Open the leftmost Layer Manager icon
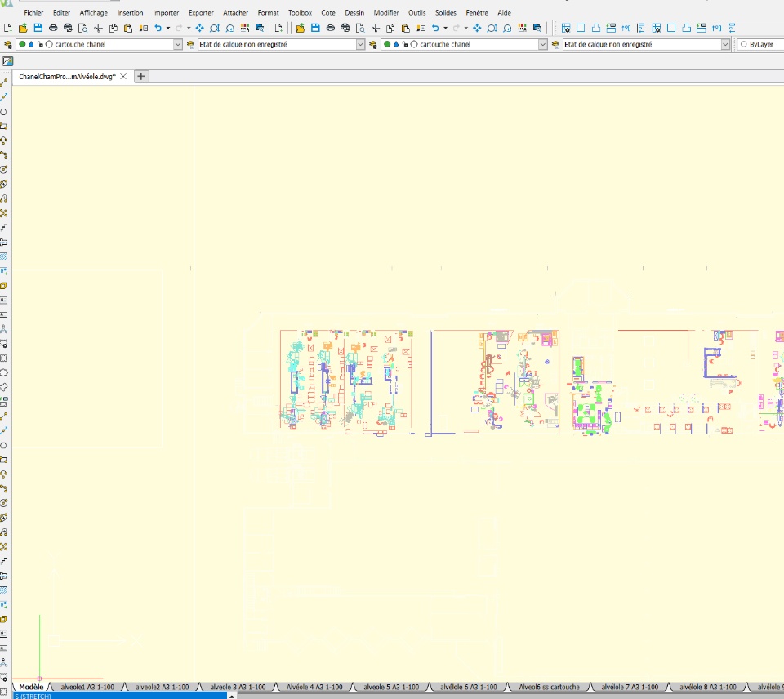The width and height of the screenshot is (784, 699). point(7,44)
